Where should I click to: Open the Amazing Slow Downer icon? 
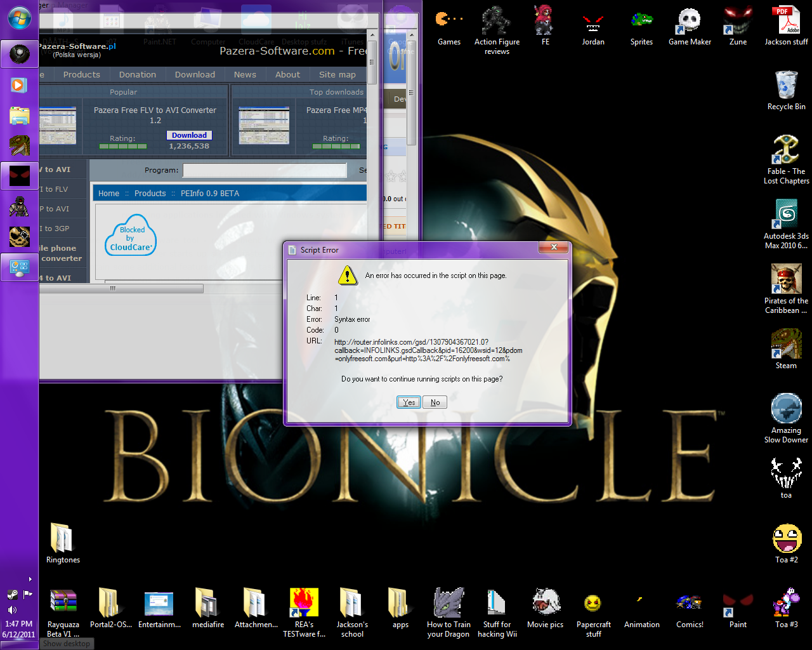pyautogui.click(x=786, y=418)
